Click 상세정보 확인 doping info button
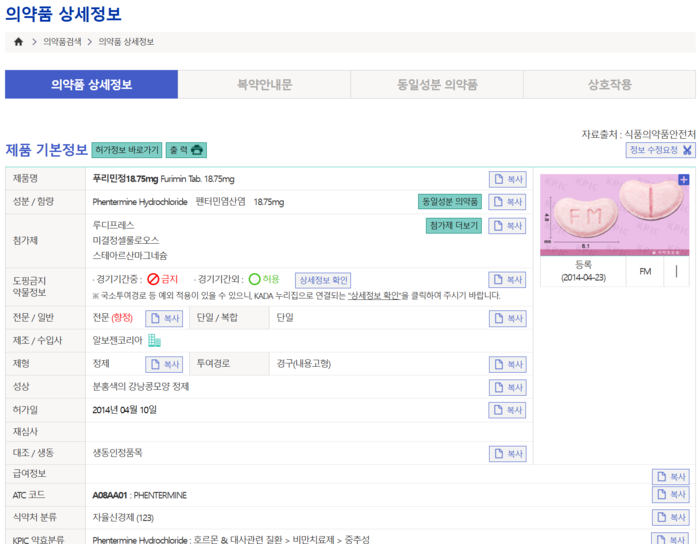 pos(324,280)
